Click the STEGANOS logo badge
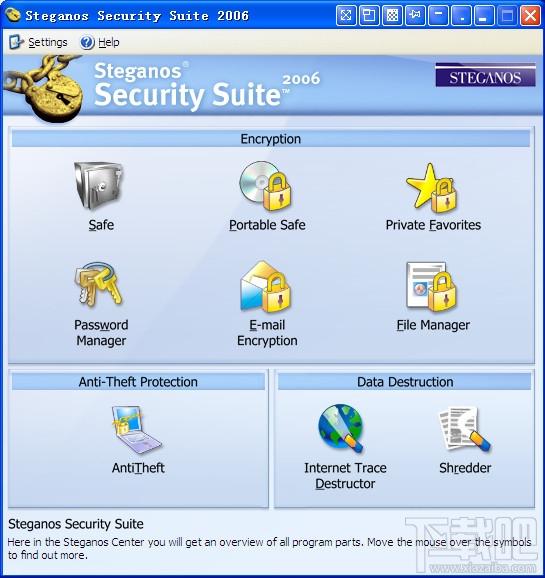The height and width of the screenshot is (578, 545). coord(485,75)
